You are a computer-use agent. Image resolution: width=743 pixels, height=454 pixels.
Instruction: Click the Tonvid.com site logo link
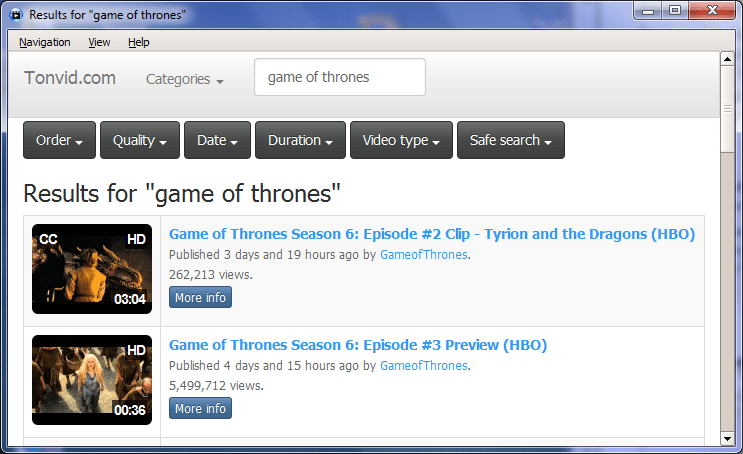70,78
